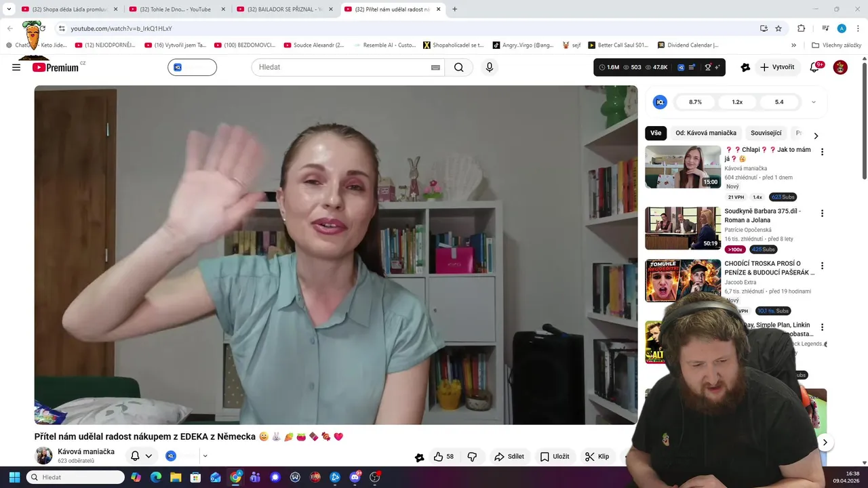Select Od: Kávová maniačka chip
868x488 pixels.
tap(706, 133)
